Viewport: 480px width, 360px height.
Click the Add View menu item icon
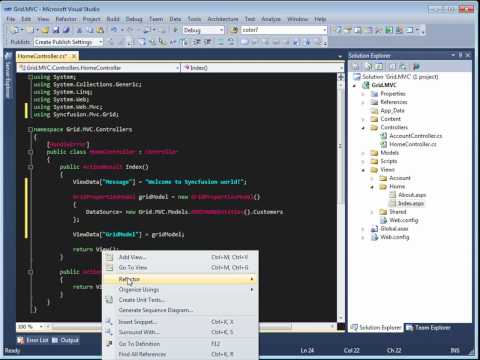click(x=109, y=257)
